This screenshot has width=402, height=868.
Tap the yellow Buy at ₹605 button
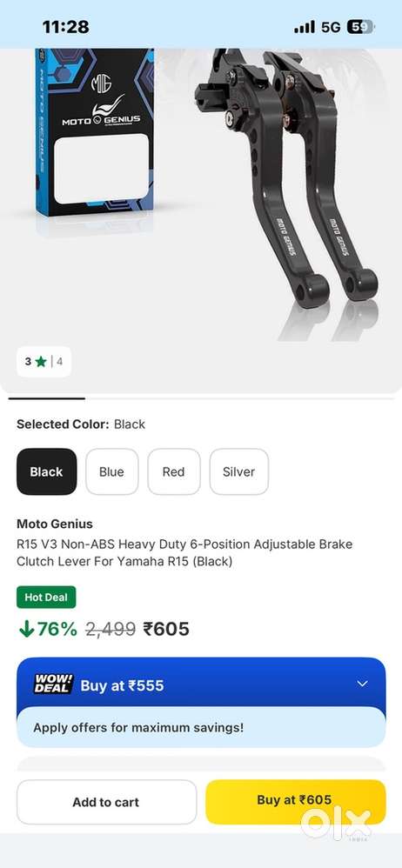296,800
